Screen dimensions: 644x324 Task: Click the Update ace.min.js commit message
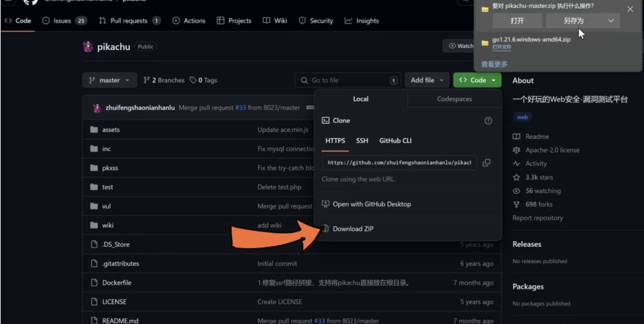click(283, 130)
